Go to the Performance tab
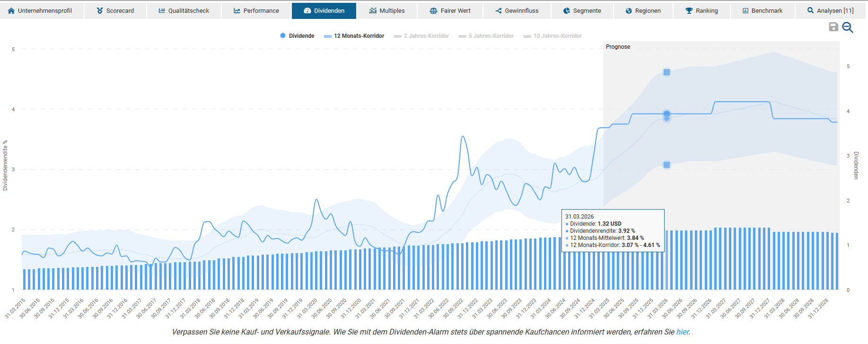 256,10
